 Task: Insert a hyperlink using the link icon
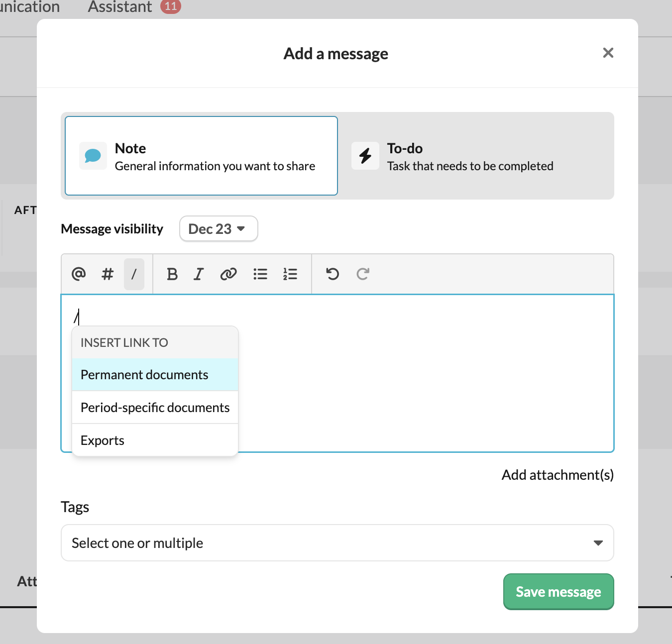click(228, 274)
